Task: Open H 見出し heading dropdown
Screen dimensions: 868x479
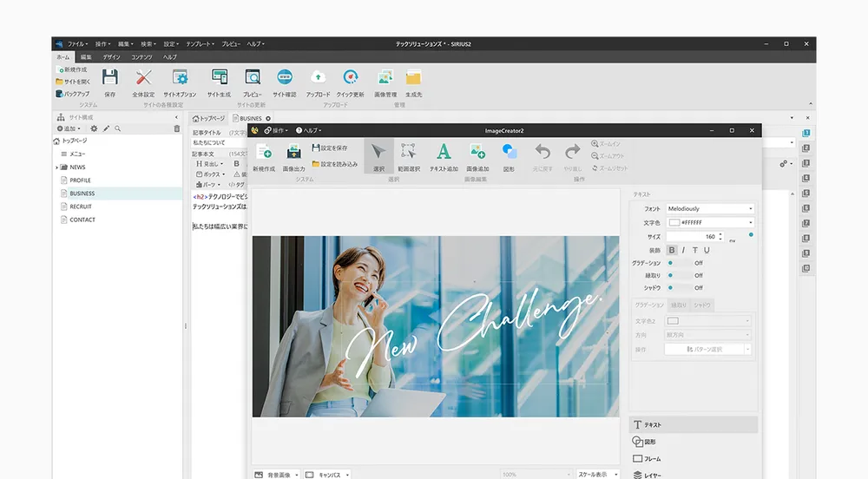Action: point(210,164)
